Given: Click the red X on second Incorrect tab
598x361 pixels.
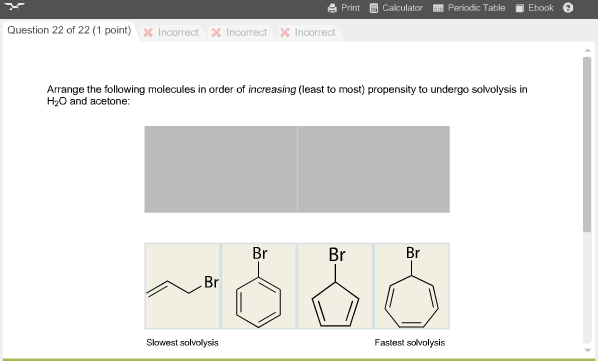Looking at the screenshot, I should coord(216,33).
